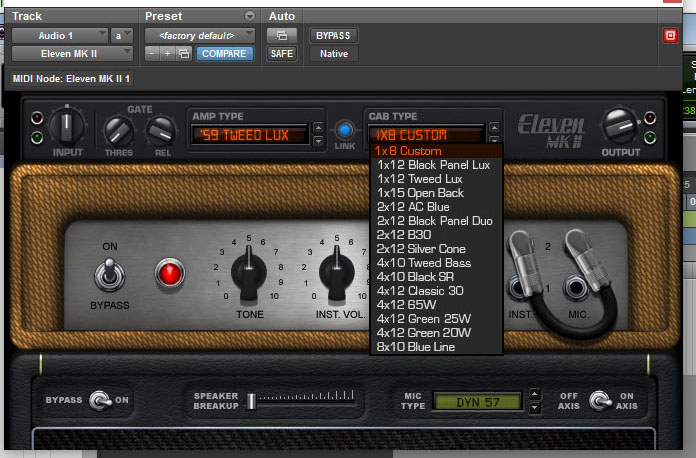Click the gate REL knob

(161, 131)
